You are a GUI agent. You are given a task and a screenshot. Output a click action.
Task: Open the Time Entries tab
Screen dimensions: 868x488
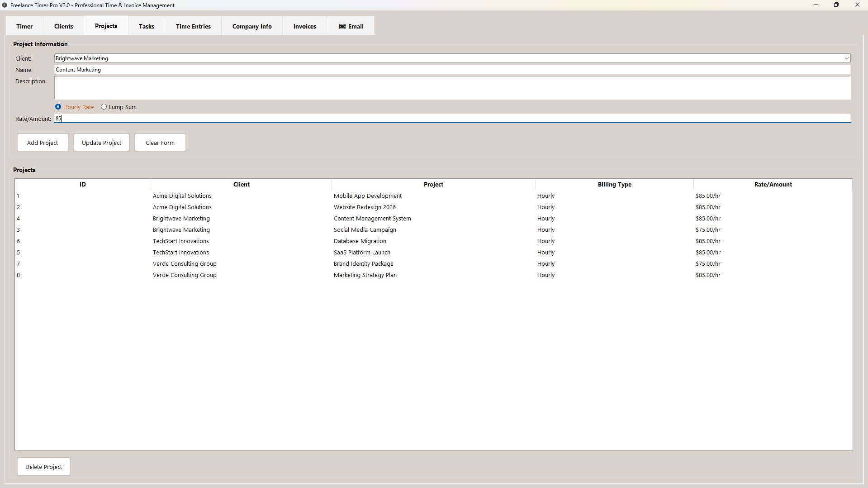[x=193, y=26]
